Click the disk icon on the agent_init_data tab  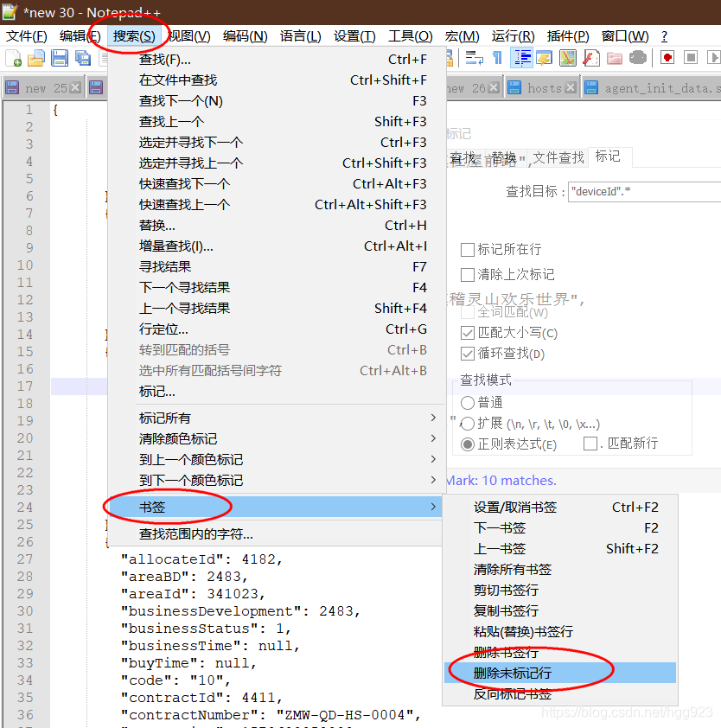click(x=591, y=87)
